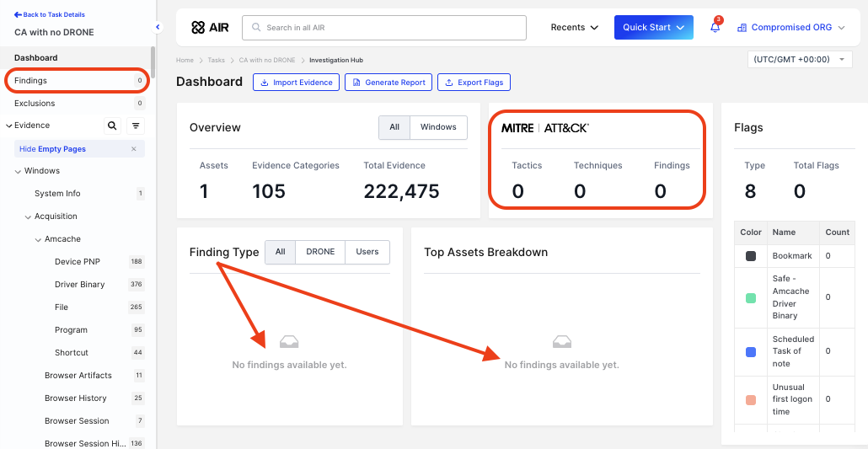Click the Search in all AIR field

click(x=384, y=28)
